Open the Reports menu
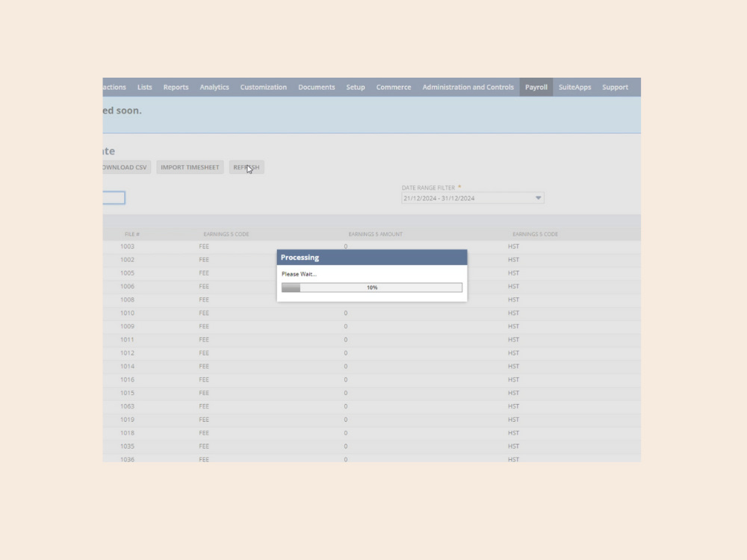This screenshot has height=560, width=747. pos(176,87)
